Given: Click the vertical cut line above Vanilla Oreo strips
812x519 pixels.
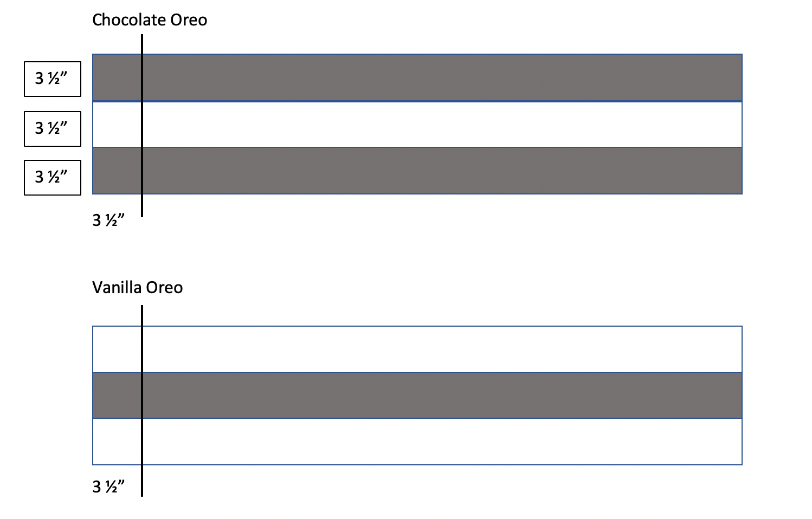Looking at the screenshot, I should click(x=142, y=316).
